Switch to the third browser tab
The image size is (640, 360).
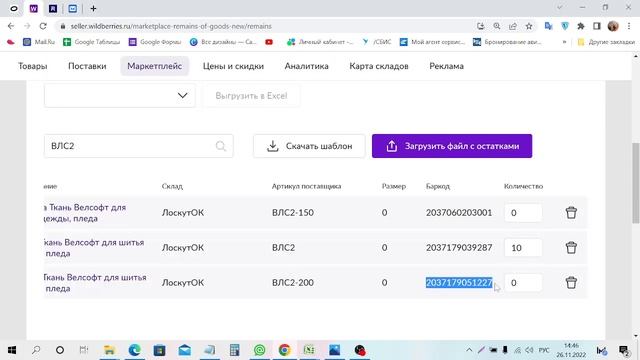pos(53,9)
